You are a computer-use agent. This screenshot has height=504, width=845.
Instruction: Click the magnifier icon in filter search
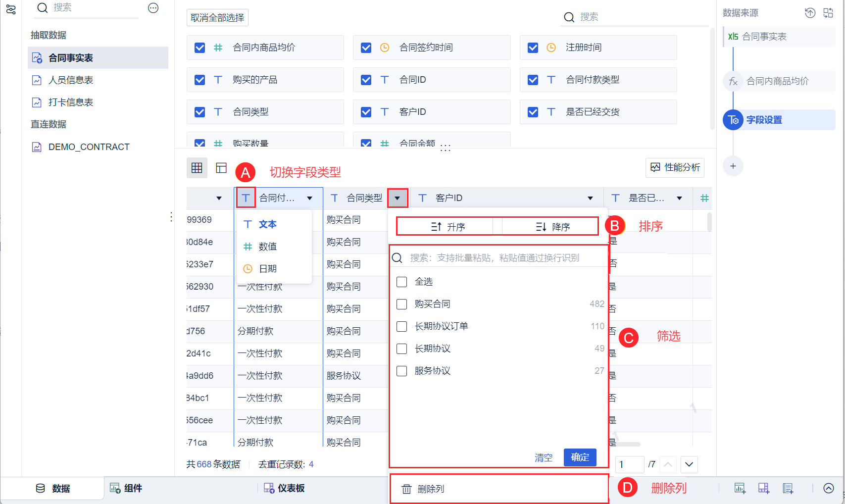pos(397,258)
